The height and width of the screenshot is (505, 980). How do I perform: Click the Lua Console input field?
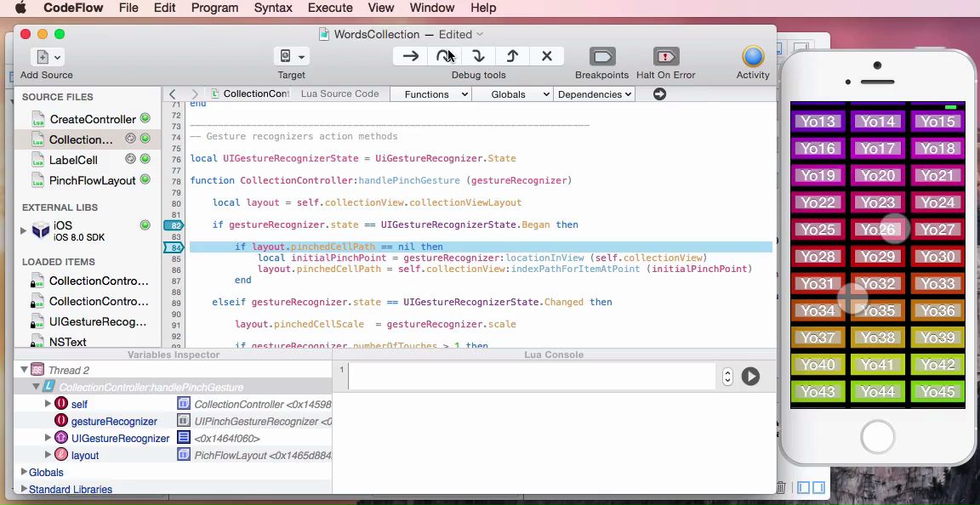(x=531, y=377)
